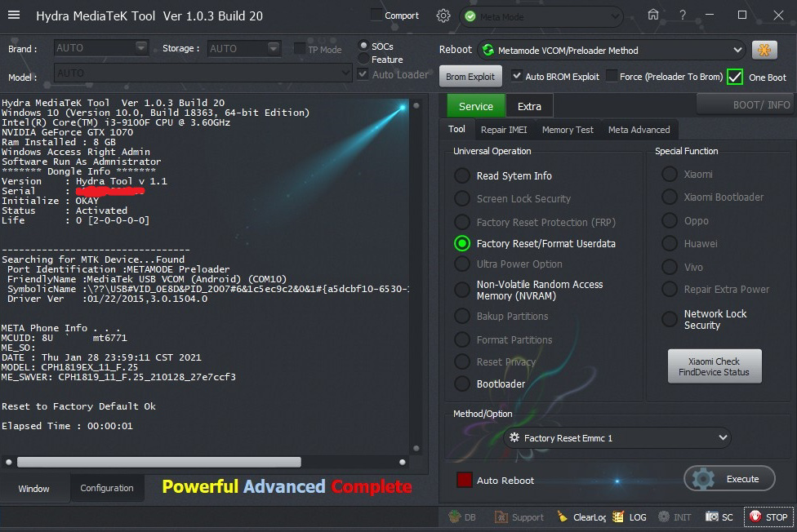The width and height of the screenshot is (797, 532).
Task: Select the Feature radio button
Action: (363, 59)
